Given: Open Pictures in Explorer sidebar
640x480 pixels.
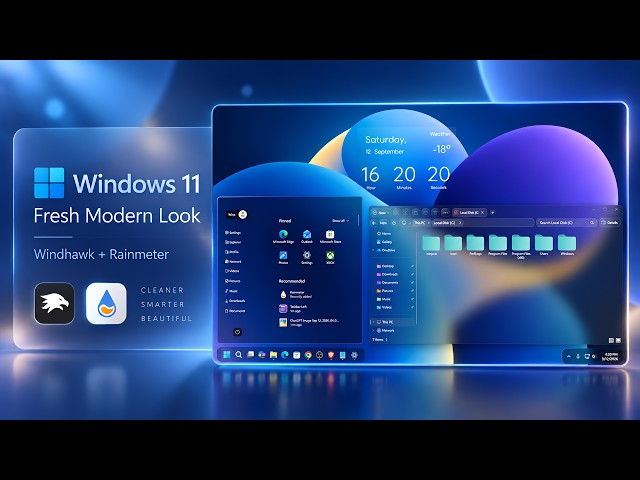Looking at the screenshot, I should pyautogui.click(x=385, y=291).
